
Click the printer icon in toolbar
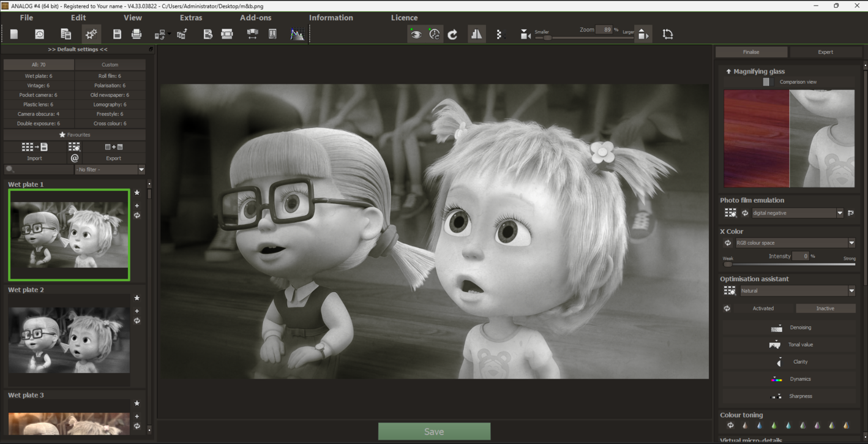(137, 34)
